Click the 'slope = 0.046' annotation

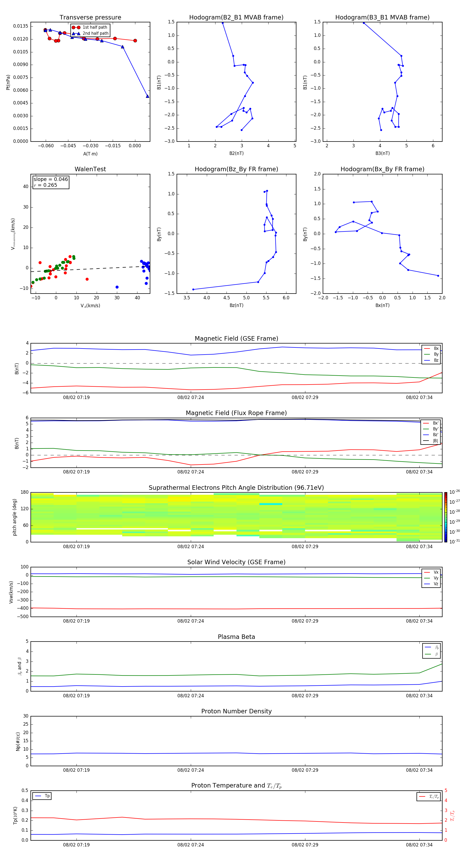[x=51, y=179]
